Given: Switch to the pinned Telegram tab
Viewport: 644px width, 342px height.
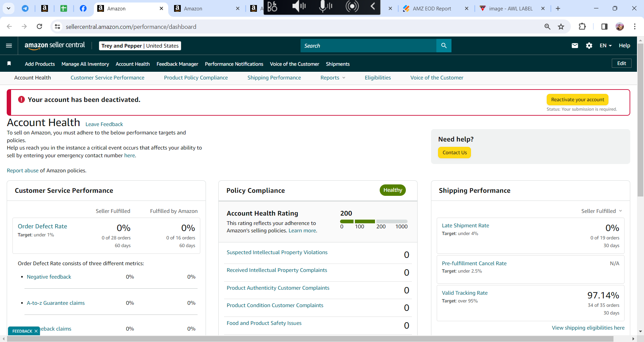Looking at the screenshot, I should [25, 8].
